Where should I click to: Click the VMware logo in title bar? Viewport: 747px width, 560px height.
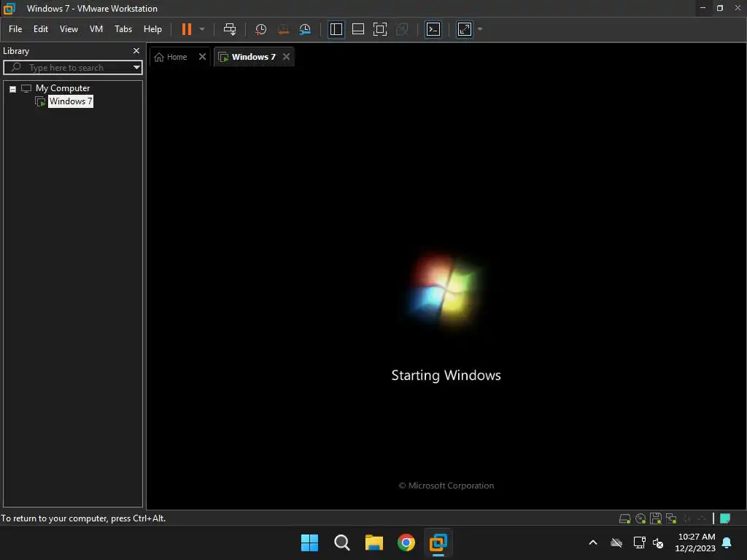tap(9, 9)
